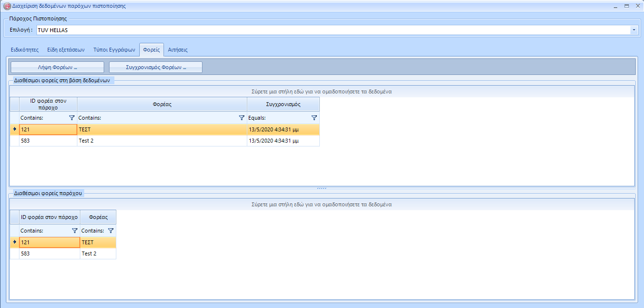Click the Συγχρονισμός Φορέων button
This screenshot has height=308, width=644.
coord(156,67)
